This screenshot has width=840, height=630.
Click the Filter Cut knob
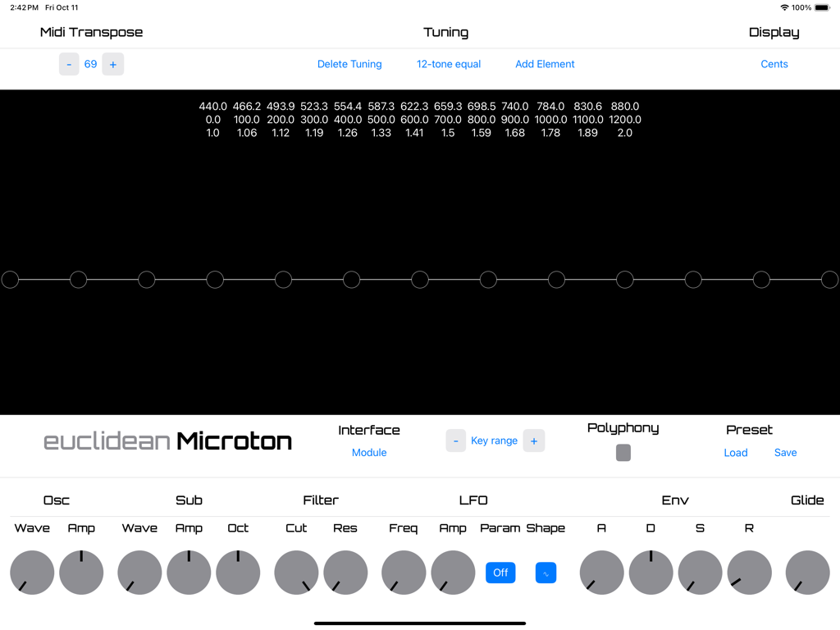coord(296,573)
